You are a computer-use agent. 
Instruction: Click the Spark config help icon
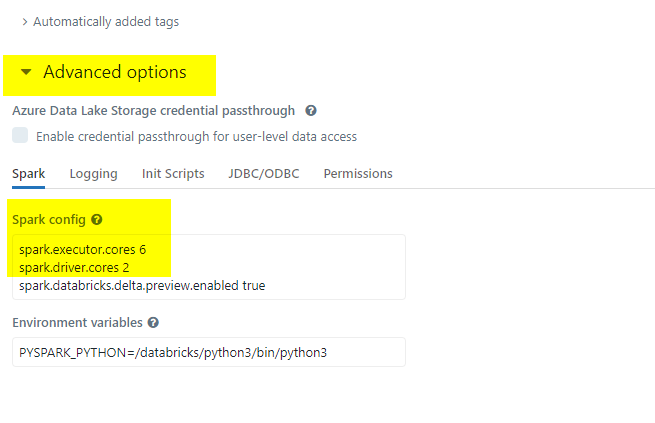coord(96,220)
